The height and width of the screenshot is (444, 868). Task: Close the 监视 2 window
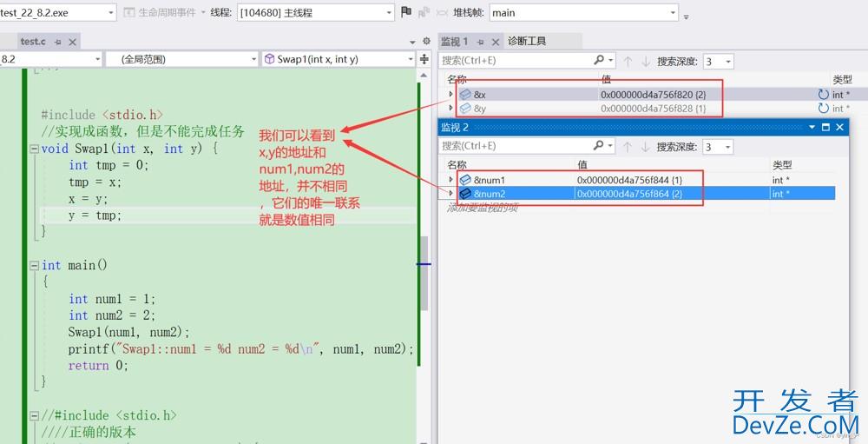[839, 128]
